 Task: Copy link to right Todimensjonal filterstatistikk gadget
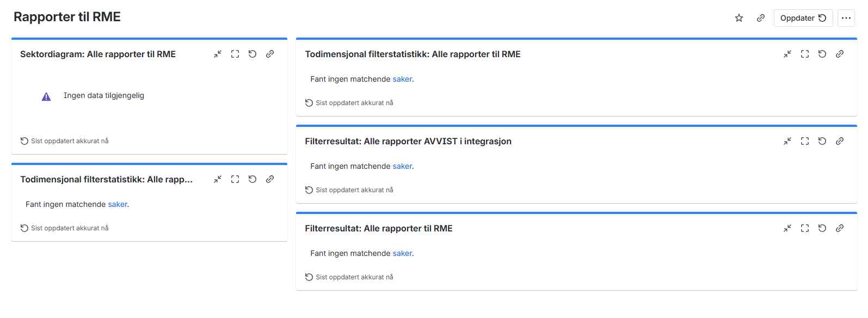(x=840, y=54)
